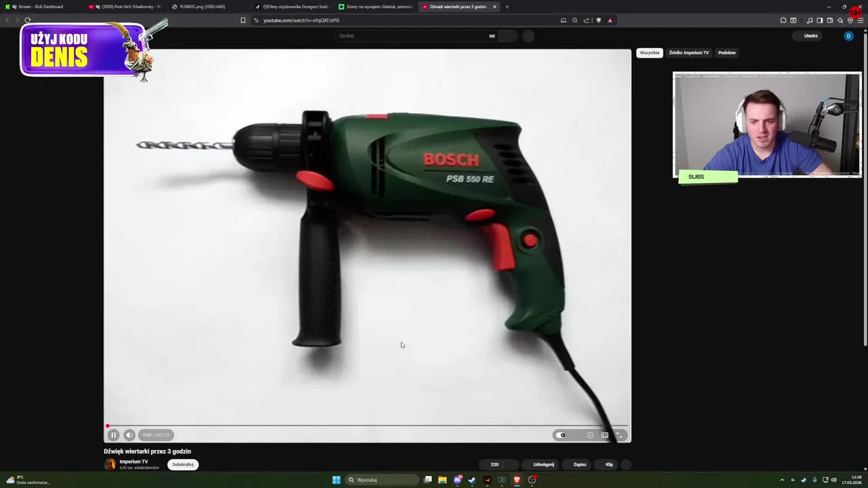Viewport: 868px width, 488px height.
Task: Open the Imperium TV channel avatar
Action: click(110, 464)
